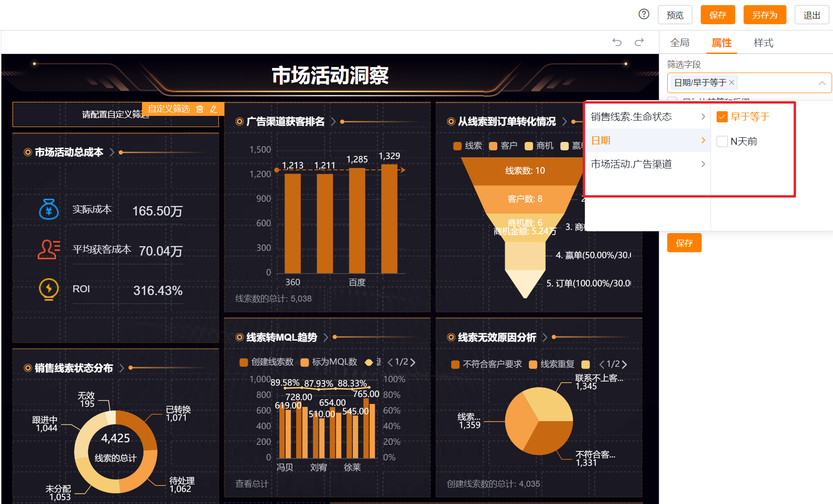Save the filter settings in the panel

point(684,243)
